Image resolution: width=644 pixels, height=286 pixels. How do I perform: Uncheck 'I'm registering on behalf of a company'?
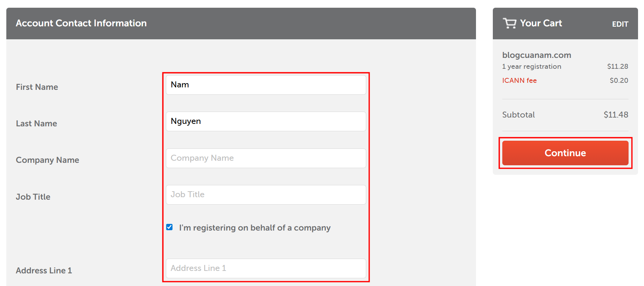169,227
